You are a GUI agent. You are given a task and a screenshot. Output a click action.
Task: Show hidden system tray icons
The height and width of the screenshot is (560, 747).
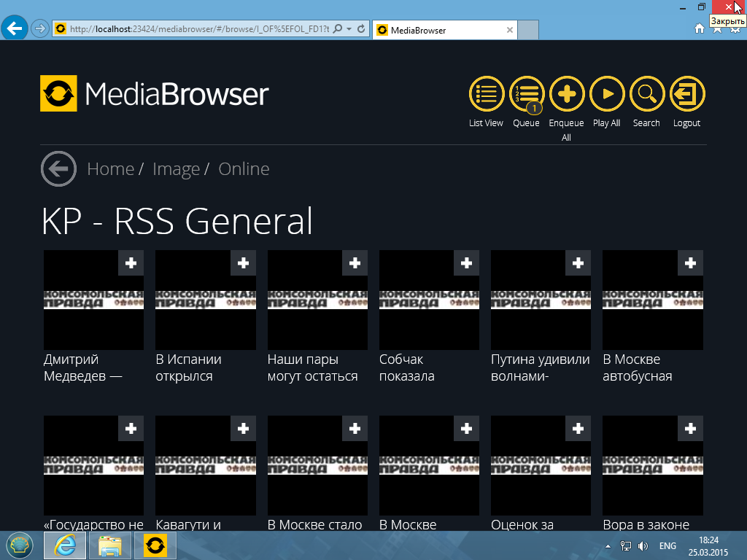click(608, 545)
